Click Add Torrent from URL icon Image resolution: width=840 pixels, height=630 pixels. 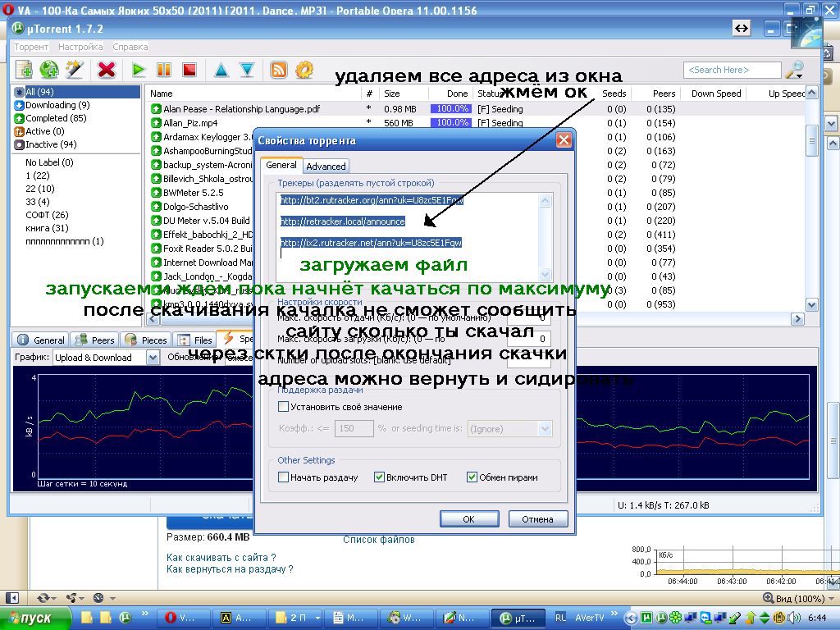49,70
